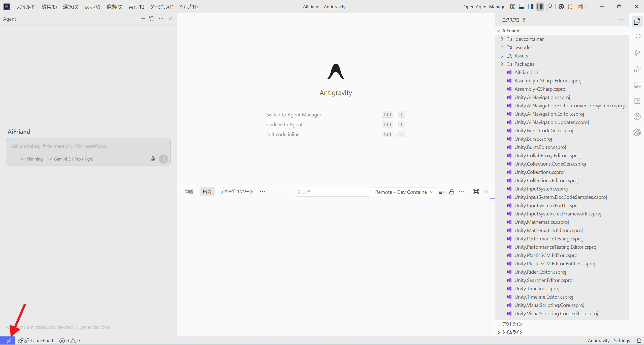Viewport: 644px width, 345px height.
Task: Click Open Agent Manager button
Action: [x=485, y=7]
